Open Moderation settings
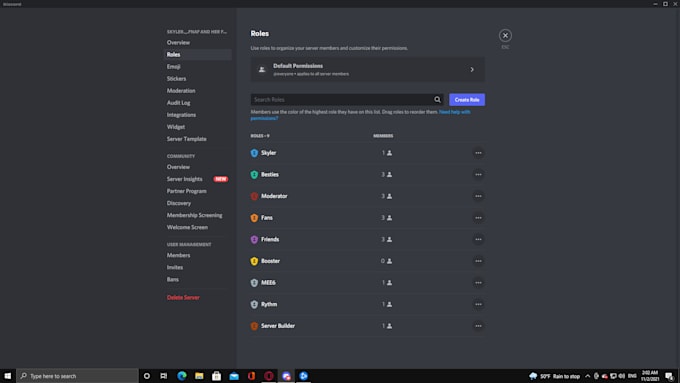Image resolution: width=680 pixels, height=383 pixels. point(181,91)
